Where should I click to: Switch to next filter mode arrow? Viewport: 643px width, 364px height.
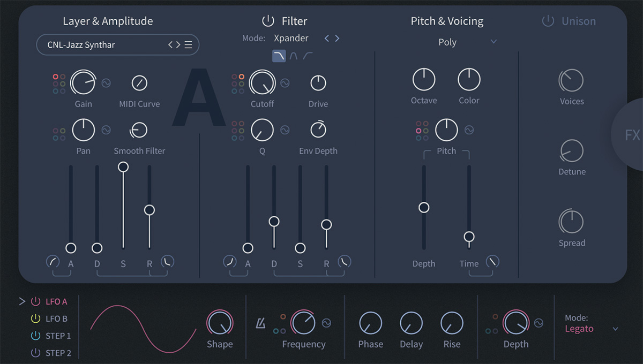tap(337, 39)
